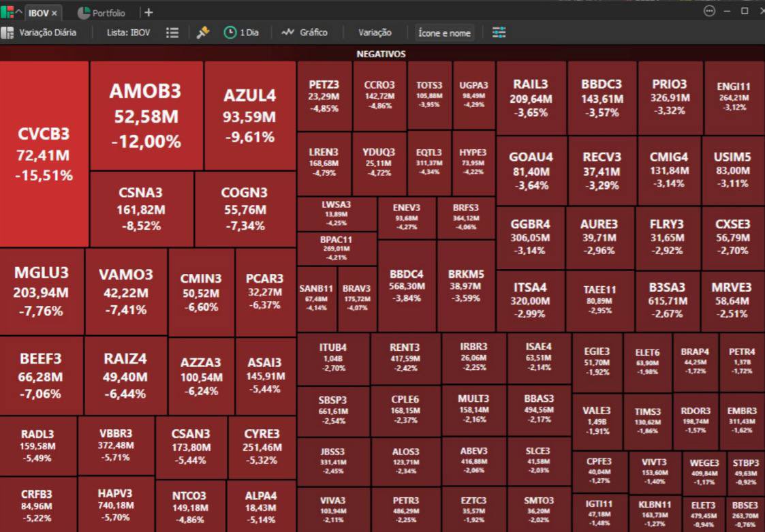Open the filter settings sliders icon
The image size is (765, 532).
[x=499, y=33]
